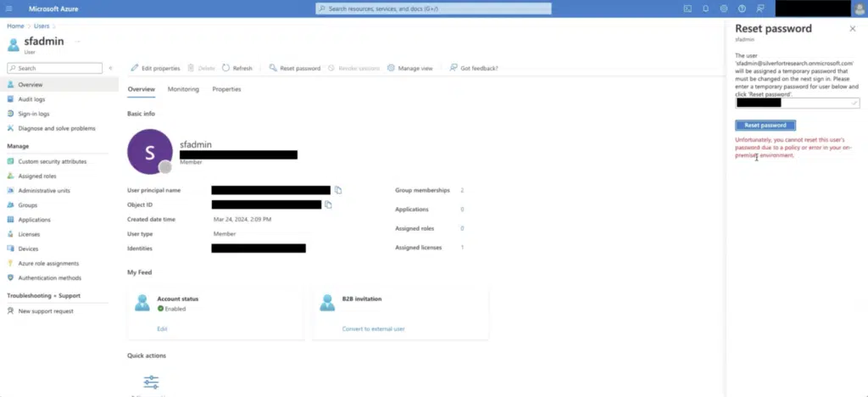The width and height of the screenshot is (868, 397).
Task: Open Sign-in logs in the sidebar
Action: [x=34, y=114]
